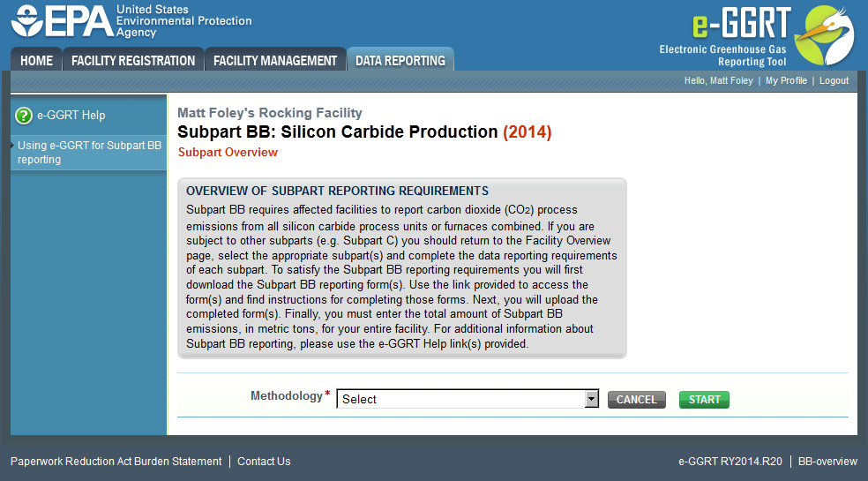Select the DATA REPORTING tab

400,60
